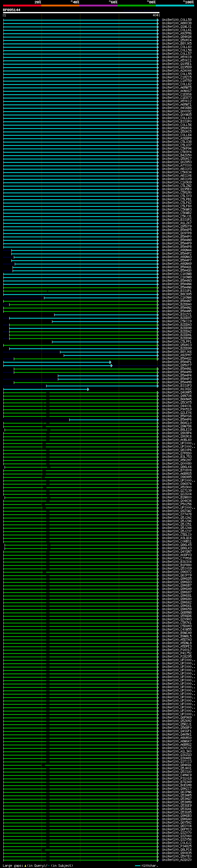Click the cyan =100char. scale line in footer

tap(138, 866)
